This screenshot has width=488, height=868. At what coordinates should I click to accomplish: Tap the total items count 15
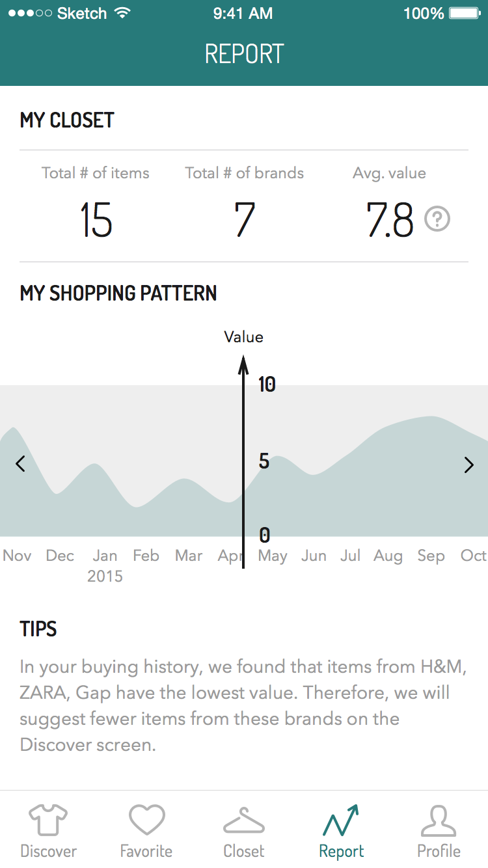pos(96,219)
